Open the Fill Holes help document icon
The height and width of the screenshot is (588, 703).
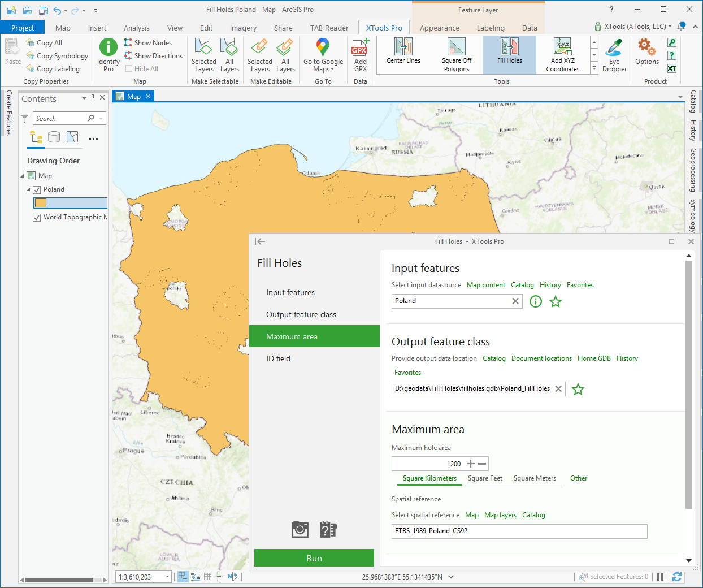(328, 529)
